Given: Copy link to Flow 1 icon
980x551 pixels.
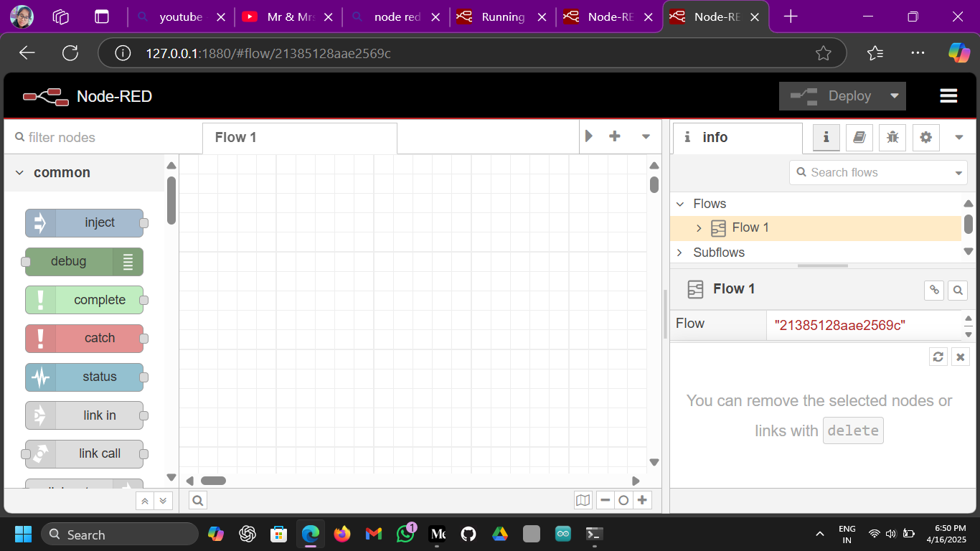Looking at the screenshot, I should [x=934, y=290].
